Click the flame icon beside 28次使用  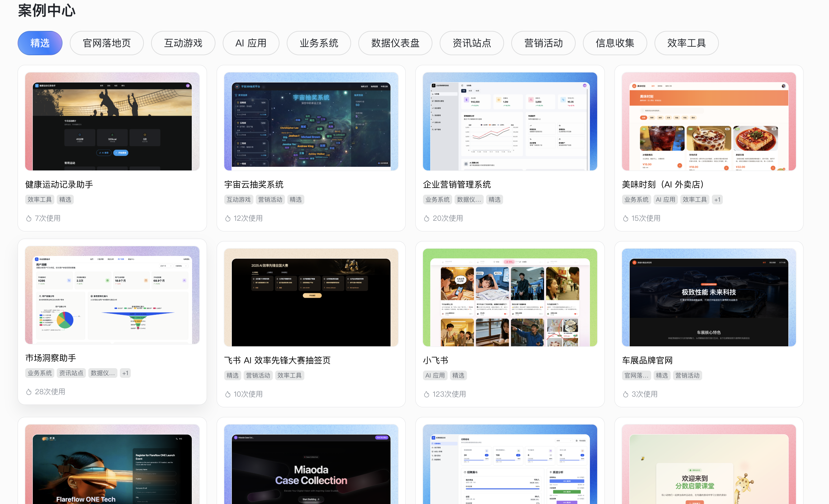(x=29, y=392)
